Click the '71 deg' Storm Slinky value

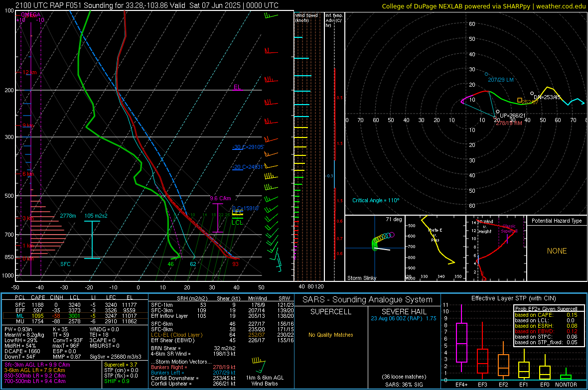[x=394, y=219]
